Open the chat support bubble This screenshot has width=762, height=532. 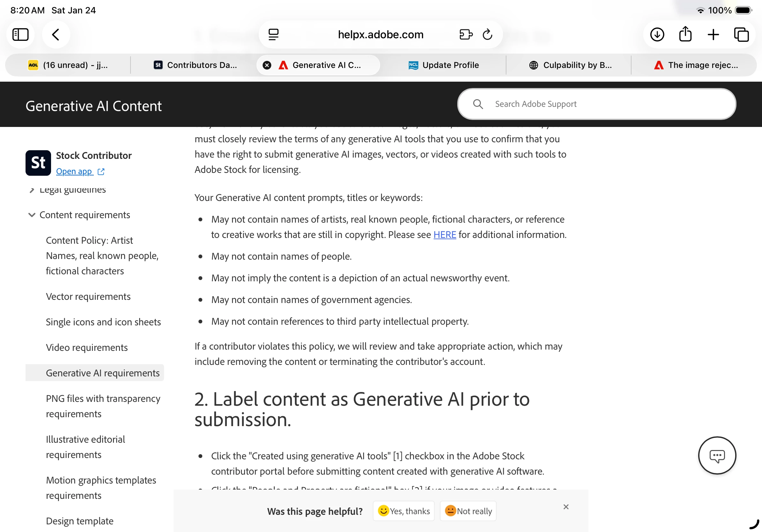point(717,455)
